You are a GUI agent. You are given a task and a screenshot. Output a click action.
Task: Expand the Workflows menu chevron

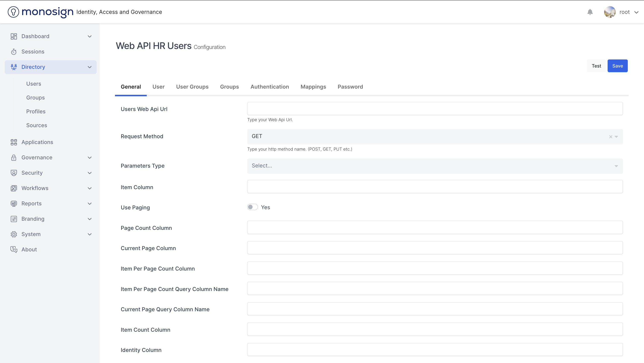tap(89, 188)
